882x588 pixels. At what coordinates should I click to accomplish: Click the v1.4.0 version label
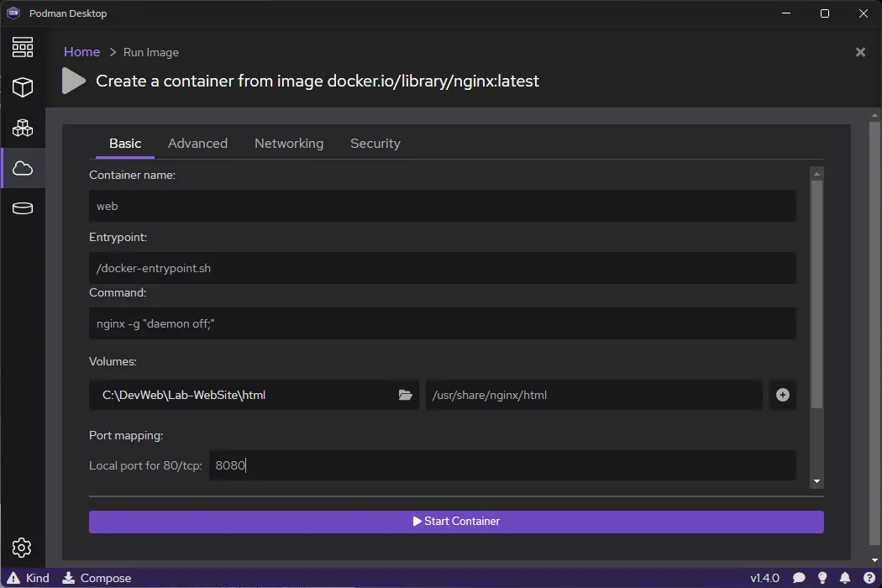click(764, 578)
